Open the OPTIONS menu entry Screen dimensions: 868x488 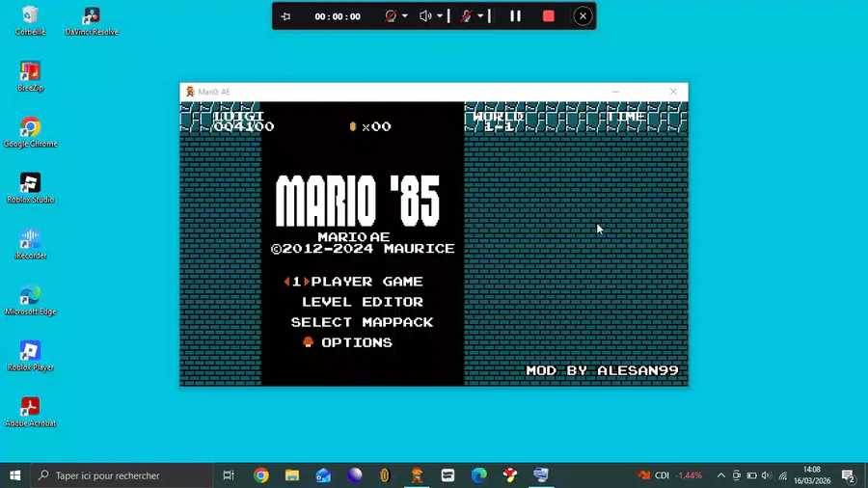click(x=357, y=343)
